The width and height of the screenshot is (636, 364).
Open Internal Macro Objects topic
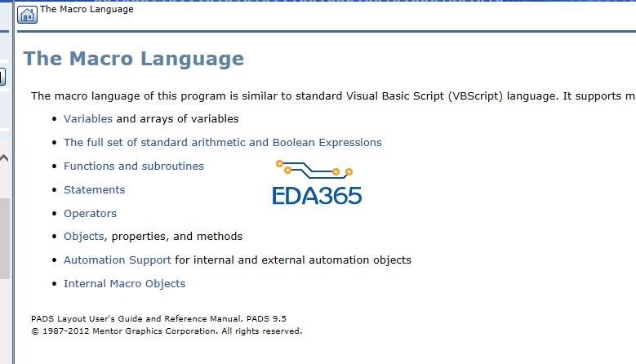124,284
